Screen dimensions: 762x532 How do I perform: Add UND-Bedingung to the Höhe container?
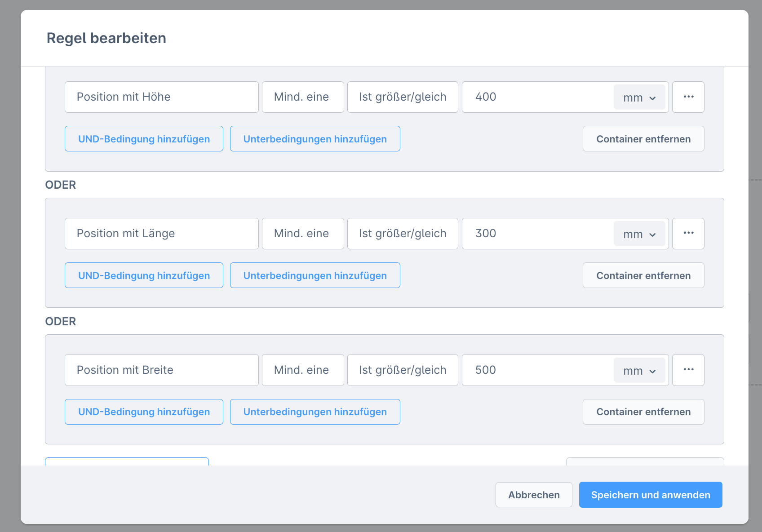(144, 139)
